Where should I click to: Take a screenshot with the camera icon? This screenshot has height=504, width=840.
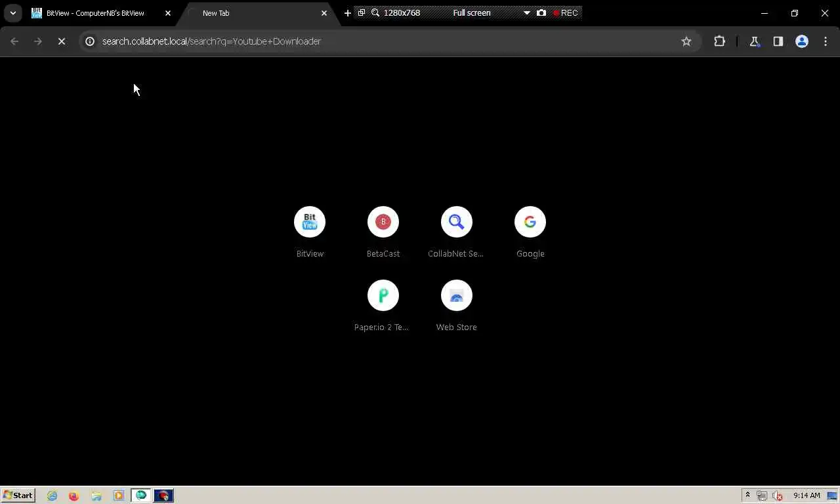[541, 12]
